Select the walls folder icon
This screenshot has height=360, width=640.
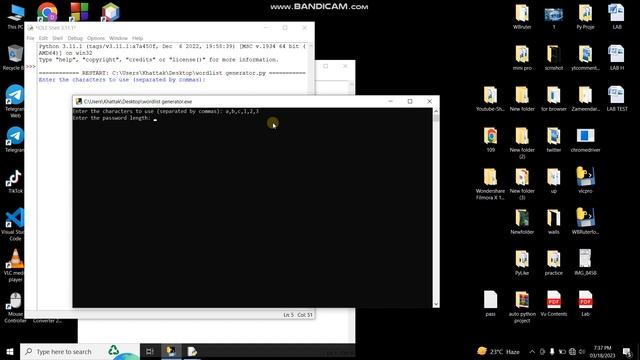coord(553,222)
